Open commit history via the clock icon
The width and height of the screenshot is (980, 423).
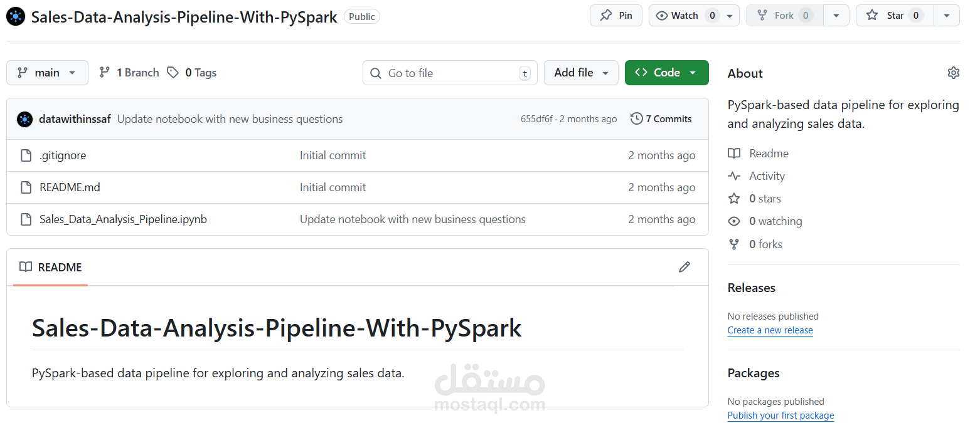636,118
